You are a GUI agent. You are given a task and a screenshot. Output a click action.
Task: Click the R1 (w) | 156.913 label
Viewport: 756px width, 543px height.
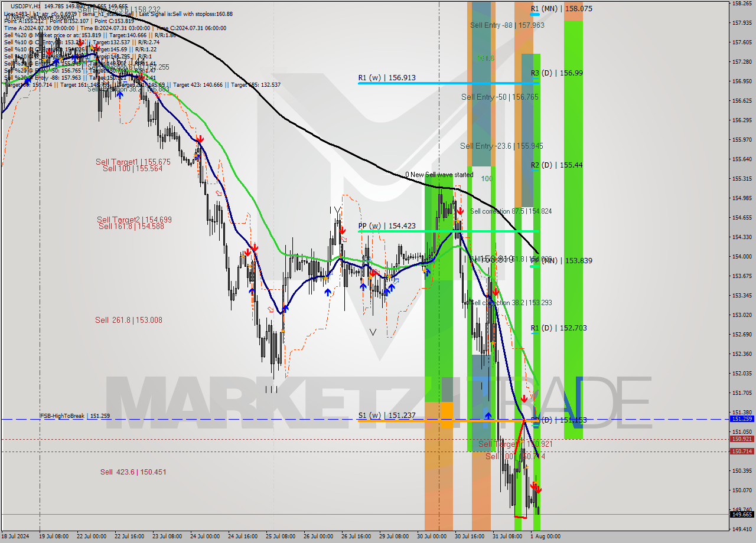point(387,77)
